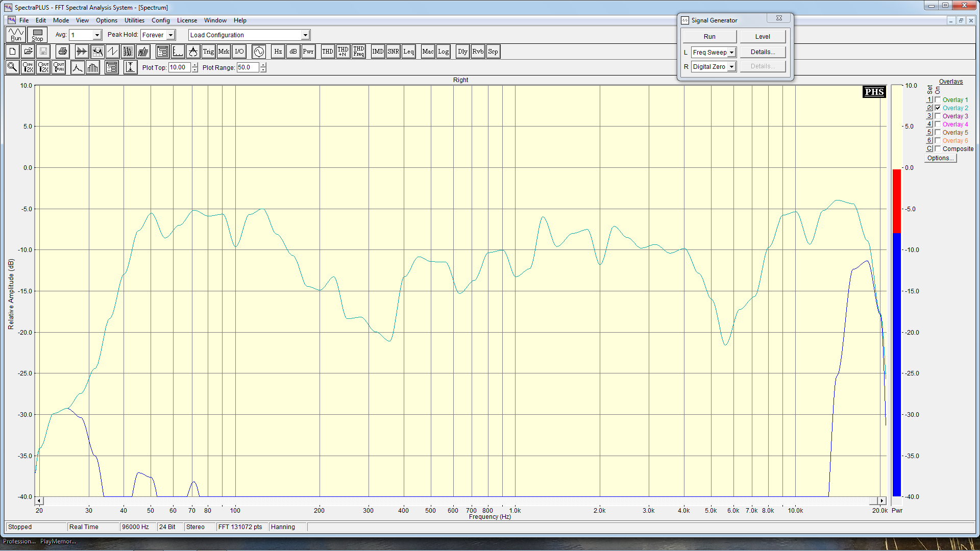Open the Utilities menu
This screenshot has height=551, width=980.
[x=134, y=20]
